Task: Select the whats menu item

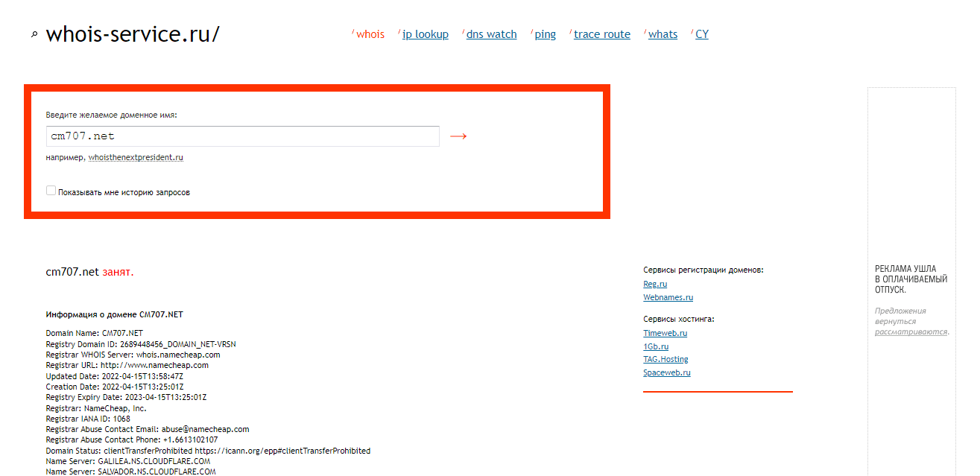Action: [663, 34]
